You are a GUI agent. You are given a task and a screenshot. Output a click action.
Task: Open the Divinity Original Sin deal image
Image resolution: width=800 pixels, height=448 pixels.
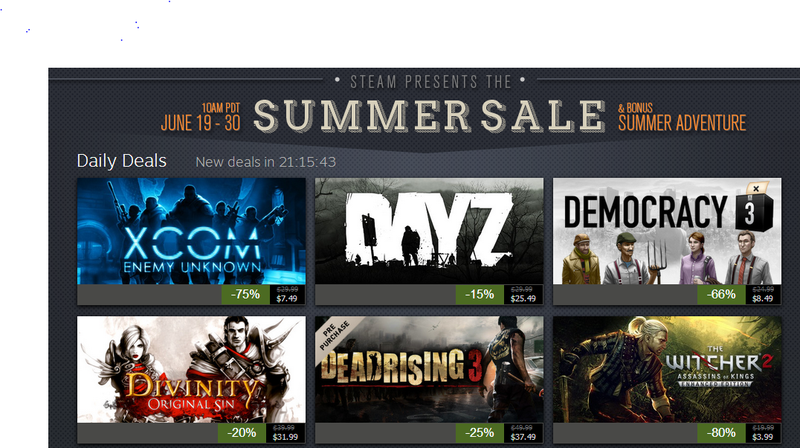191,369
